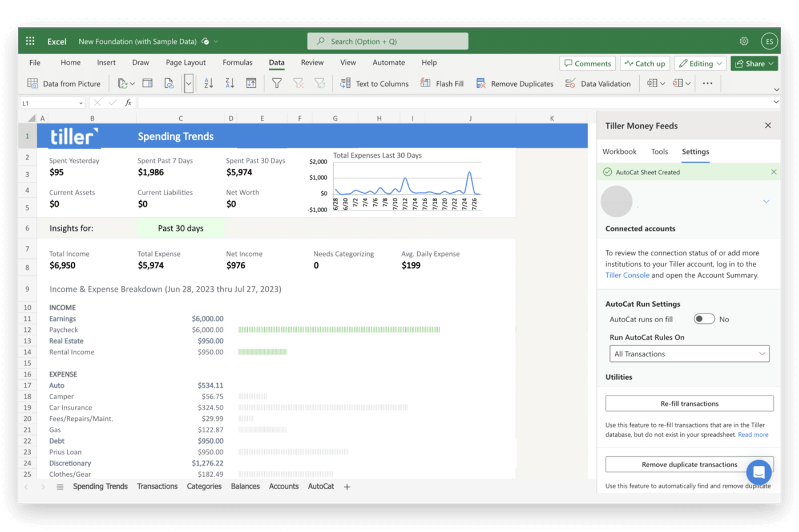Expand the data queries dropdown chevron
This screenshot has height=532, width=799.
click(188, 83)
